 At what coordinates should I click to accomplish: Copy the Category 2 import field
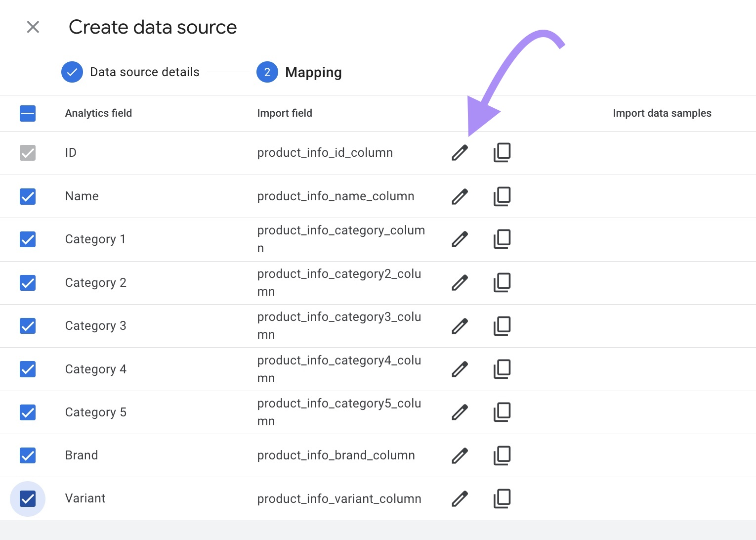502,282
